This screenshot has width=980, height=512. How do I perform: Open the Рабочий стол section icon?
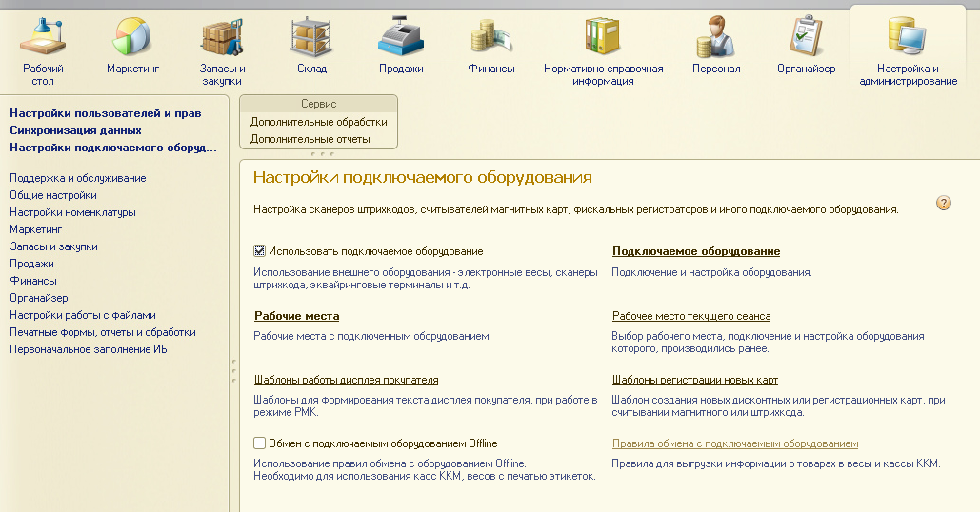coord(43,38)
